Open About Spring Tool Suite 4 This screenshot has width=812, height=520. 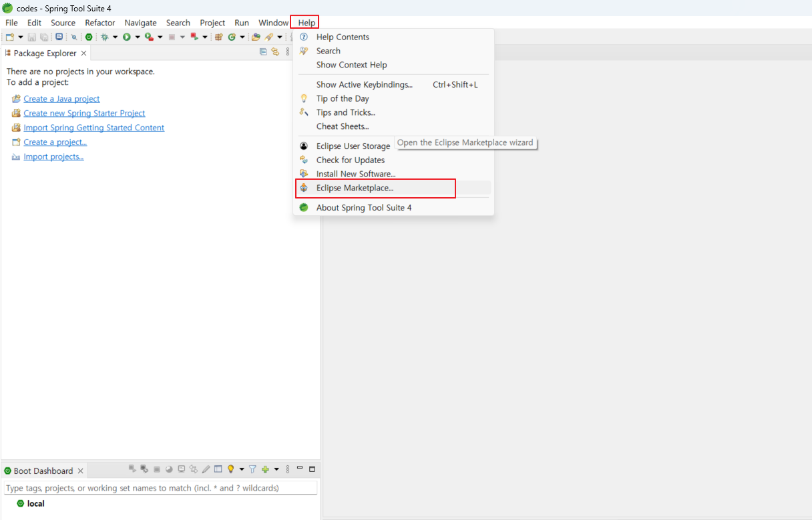click(393, 207)
